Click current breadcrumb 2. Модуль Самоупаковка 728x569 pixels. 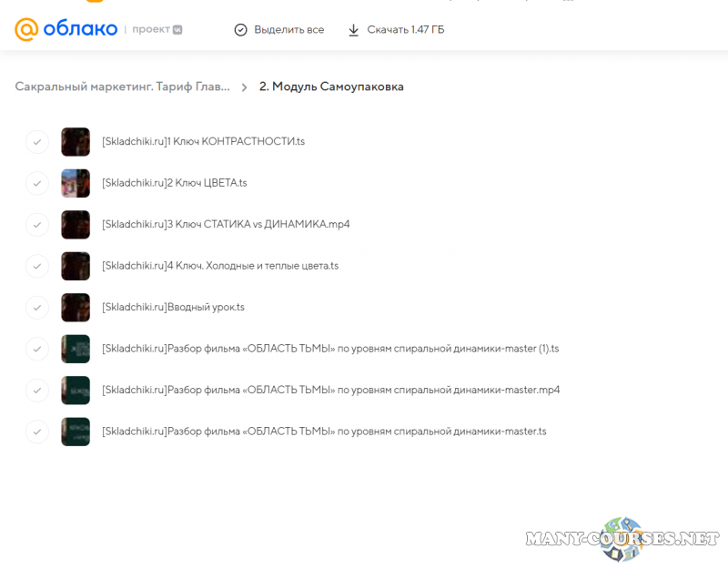(x=331, y=86)
